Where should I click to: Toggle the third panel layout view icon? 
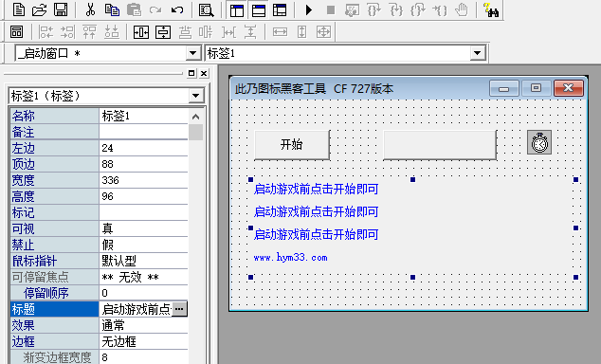coord(280,10)
